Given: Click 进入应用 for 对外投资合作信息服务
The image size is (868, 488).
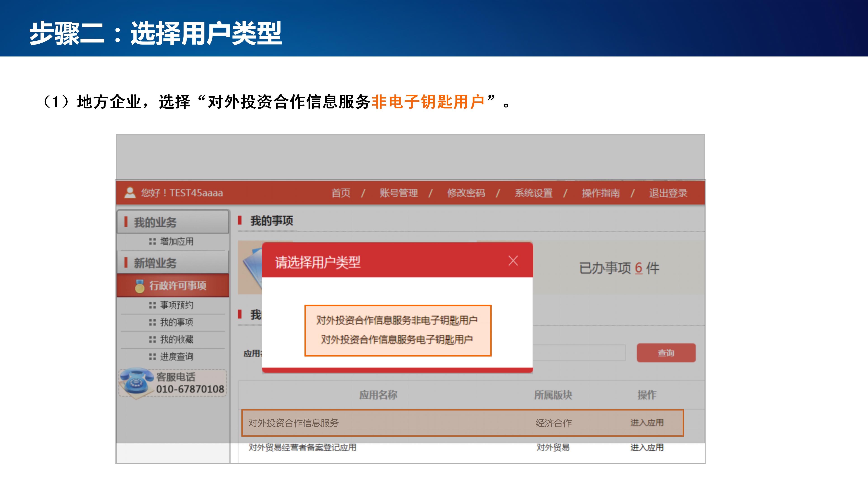Looking at the screenshot, I should click(x=647, y=423).
